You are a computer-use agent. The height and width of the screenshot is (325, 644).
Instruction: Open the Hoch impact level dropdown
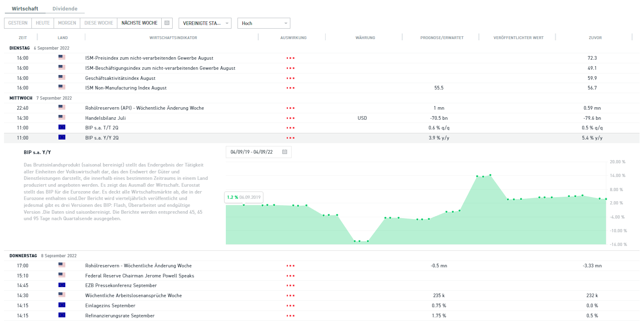point(264,23)
